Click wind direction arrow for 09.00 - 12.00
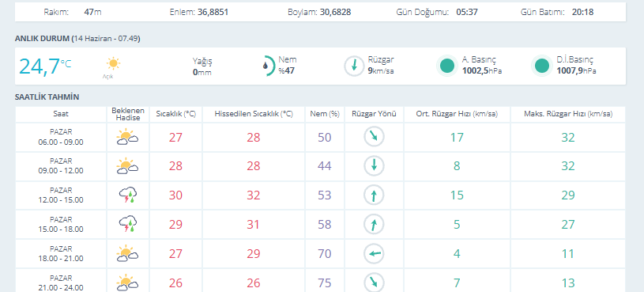The height and width of the screenshot is (292, 644). click(375, 165)
